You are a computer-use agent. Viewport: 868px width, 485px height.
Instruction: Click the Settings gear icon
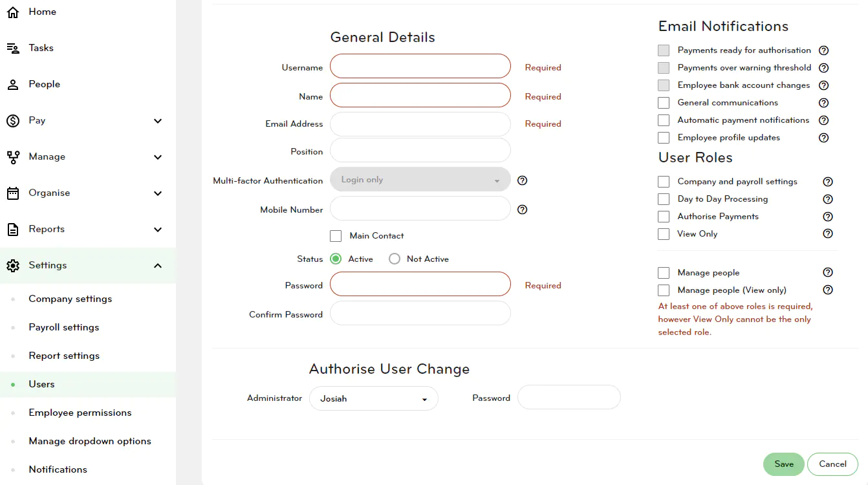(13, 265)
